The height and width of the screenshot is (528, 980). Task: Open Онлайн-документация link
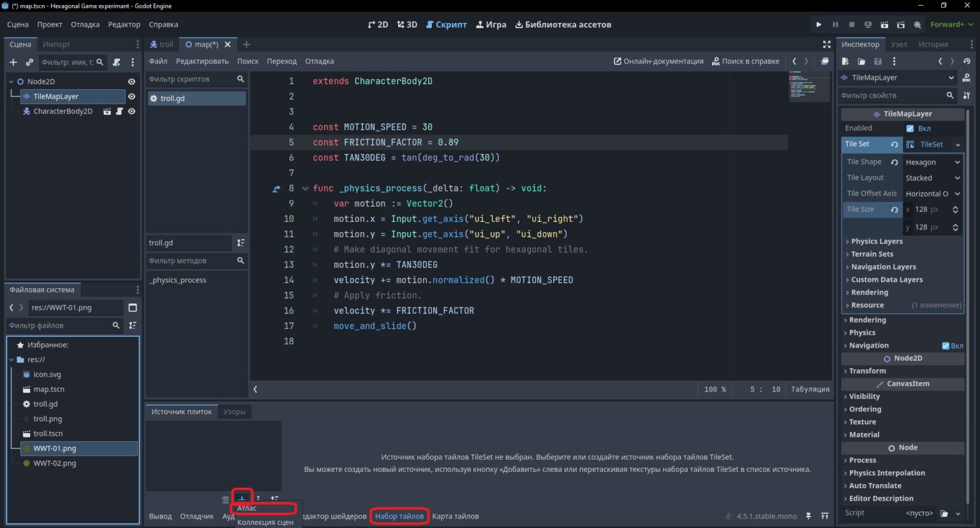click(x=658, y=61)
